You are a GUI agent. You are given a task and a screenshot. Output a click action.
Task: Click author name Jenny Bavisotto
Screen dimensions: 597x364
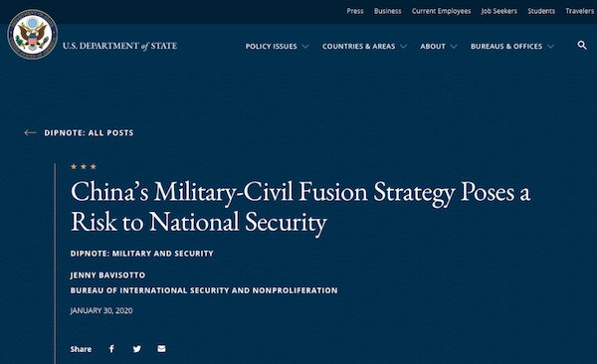coord(107,274)
